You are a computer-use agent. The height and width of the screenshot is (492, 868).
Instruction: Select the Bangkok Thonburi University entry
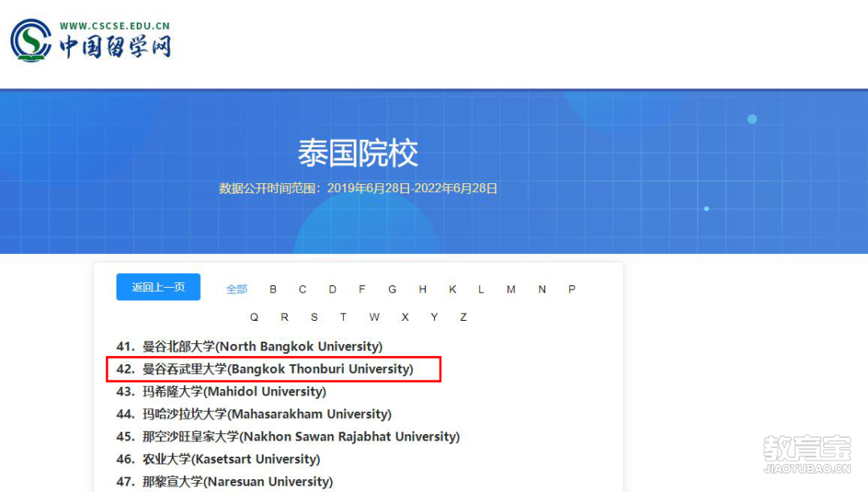(x=264, y=369)
